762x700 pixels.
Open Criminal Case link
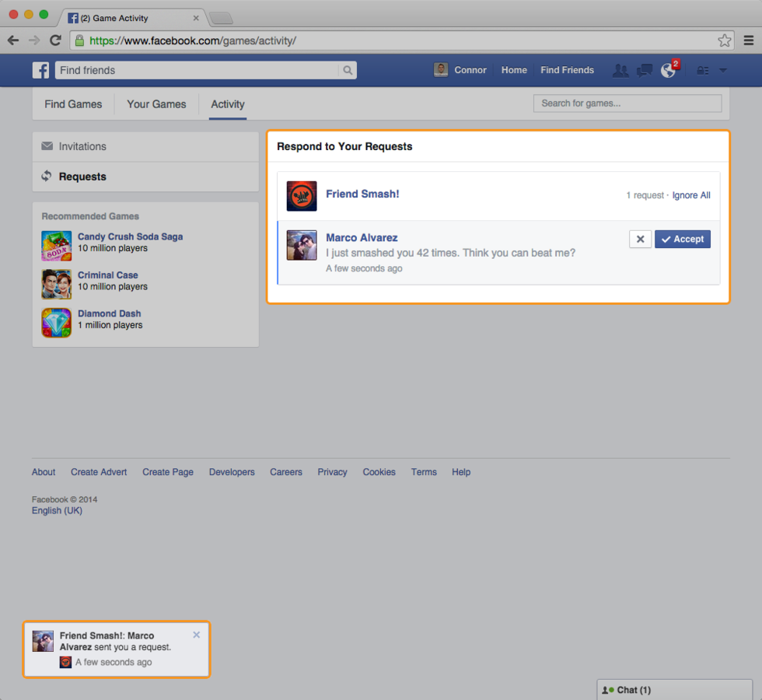point(108,275)
